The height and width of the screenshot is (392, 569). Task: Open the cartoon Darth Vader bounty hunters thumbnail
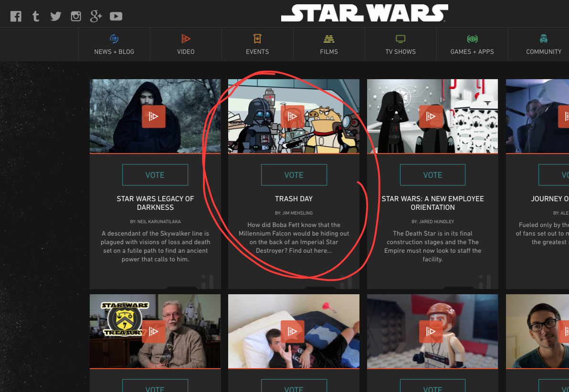294,116
